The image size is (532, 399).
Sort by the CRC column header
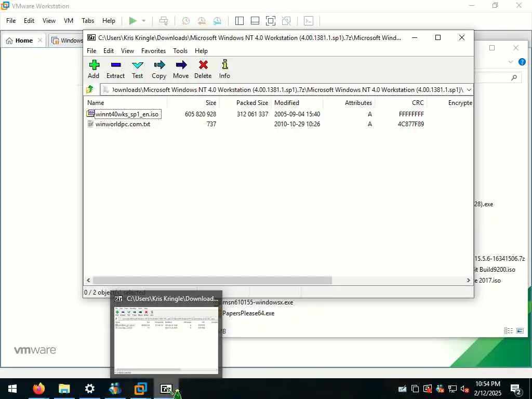pyautogui.click(x=401, y=103)
